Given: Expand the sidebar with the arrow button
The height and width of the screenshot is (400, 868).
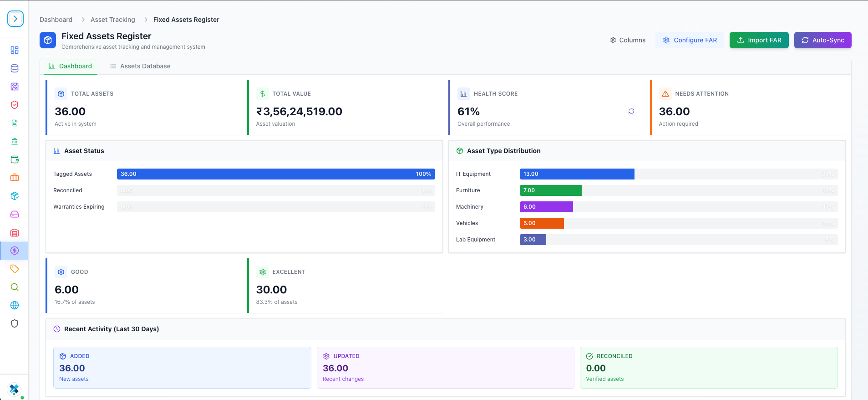Looking at the screenshot, I should pyautogui.click(x=15, y=19).
